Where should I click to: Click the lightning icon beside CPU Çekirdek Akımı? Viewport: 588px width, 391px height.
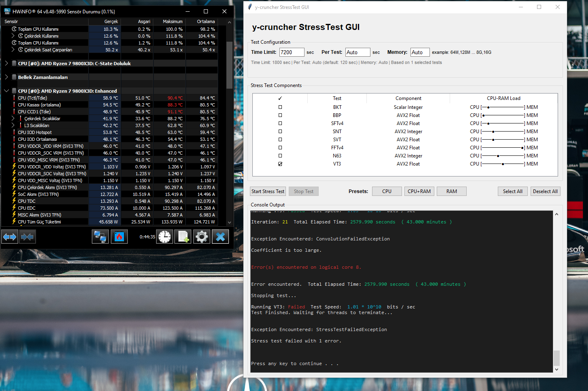(14, 187)
